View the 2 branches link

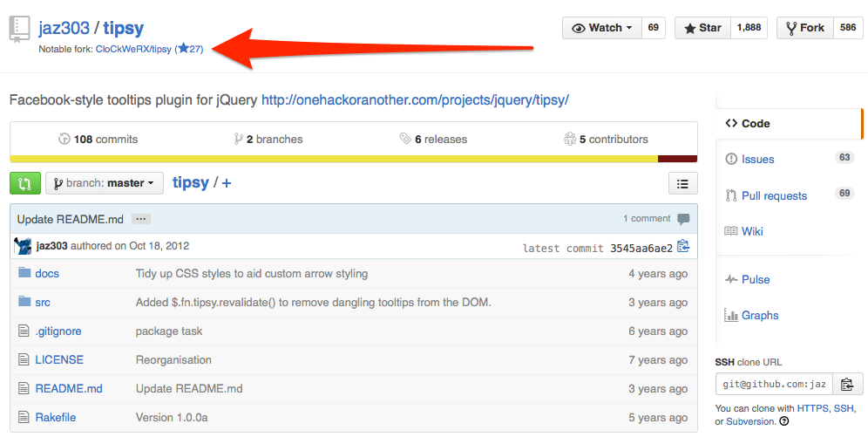[x=268, y=139]
